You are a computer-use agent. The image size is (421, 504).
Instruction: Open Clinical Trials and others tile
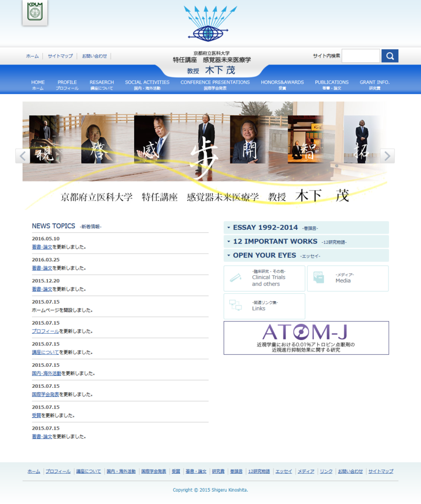(264, 279)
